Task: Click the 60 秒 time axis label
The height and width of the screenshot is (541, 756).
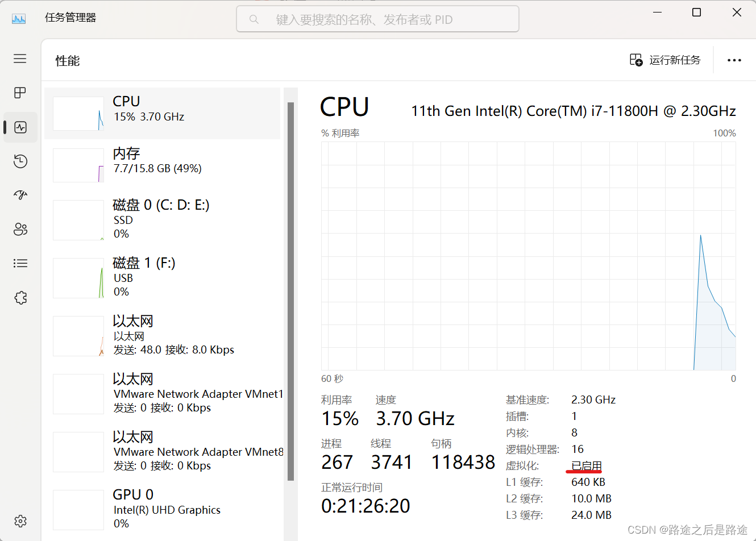Action: click(x=333, y=378)
